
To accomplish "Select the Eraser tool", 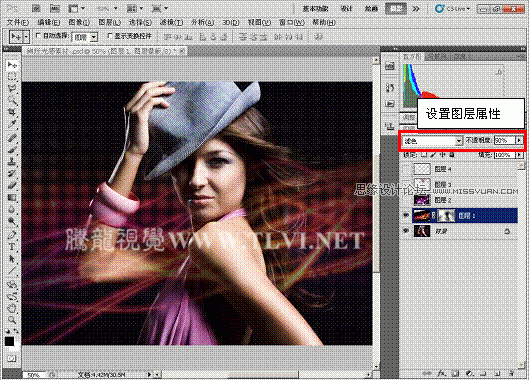I will 12,185.
